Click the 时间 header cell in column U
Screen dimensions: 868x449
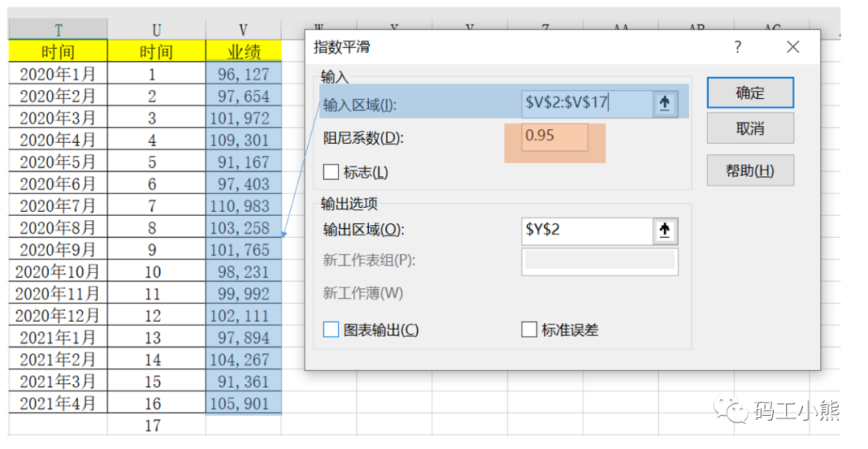point(156,51)
